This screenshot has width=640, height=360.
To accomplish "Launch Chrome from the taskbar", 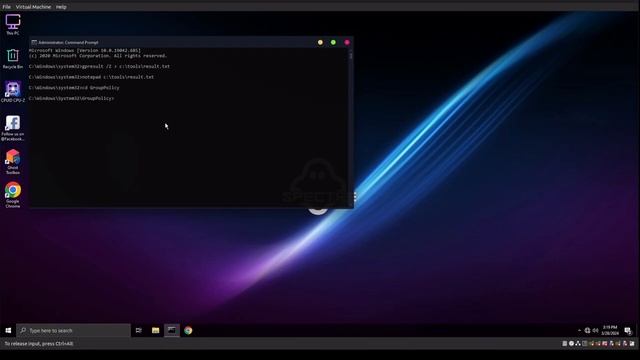I will pos(188,330).
